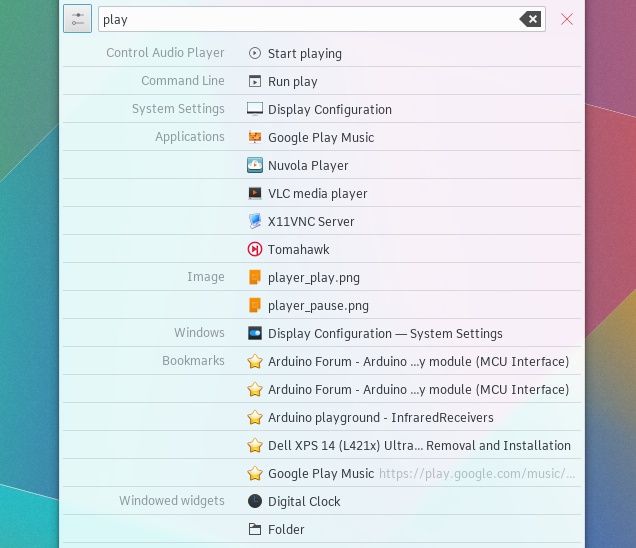The height and width of the screenshot is (548, 636).
Task: Click the System Settings window icon
Action: (x=255, y=333)
